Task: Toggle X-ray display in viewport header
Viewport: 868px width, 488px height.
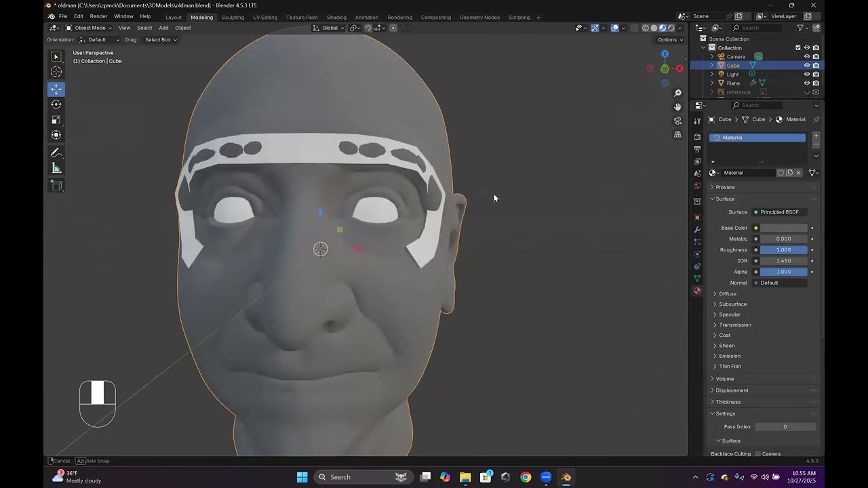Action: 635,28
